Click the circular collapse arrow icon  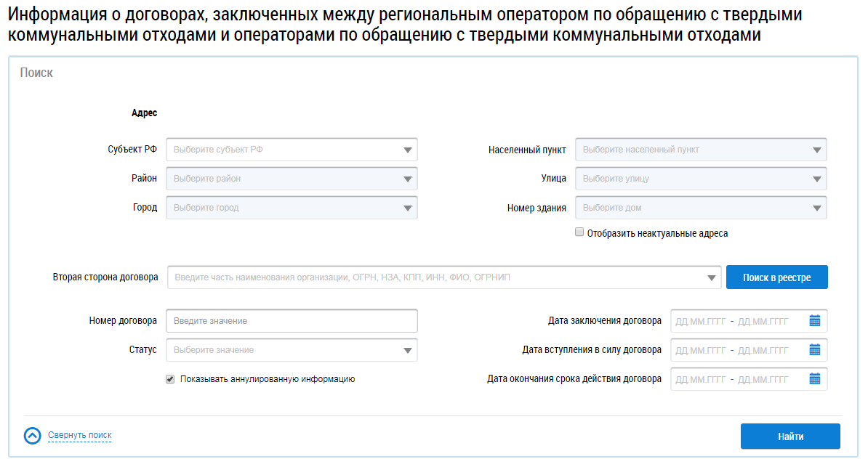(x=33, y=435)
